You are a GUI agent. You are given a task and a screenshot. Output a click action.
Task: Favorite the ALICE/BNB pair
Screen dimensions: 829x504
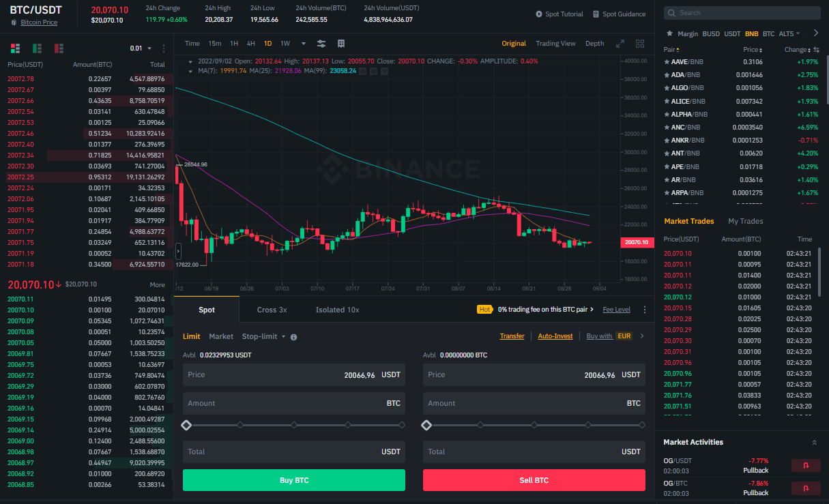point(667,101)
